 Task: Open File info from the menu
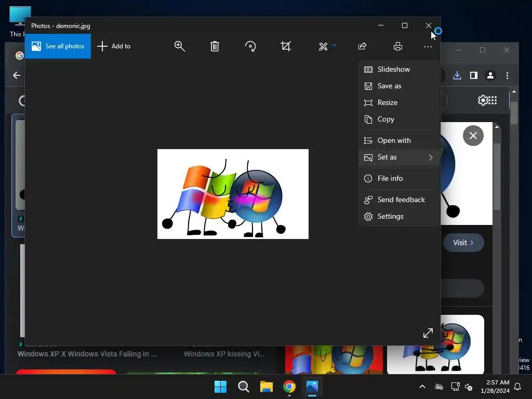pyautogui.click(x=398, y=179)
